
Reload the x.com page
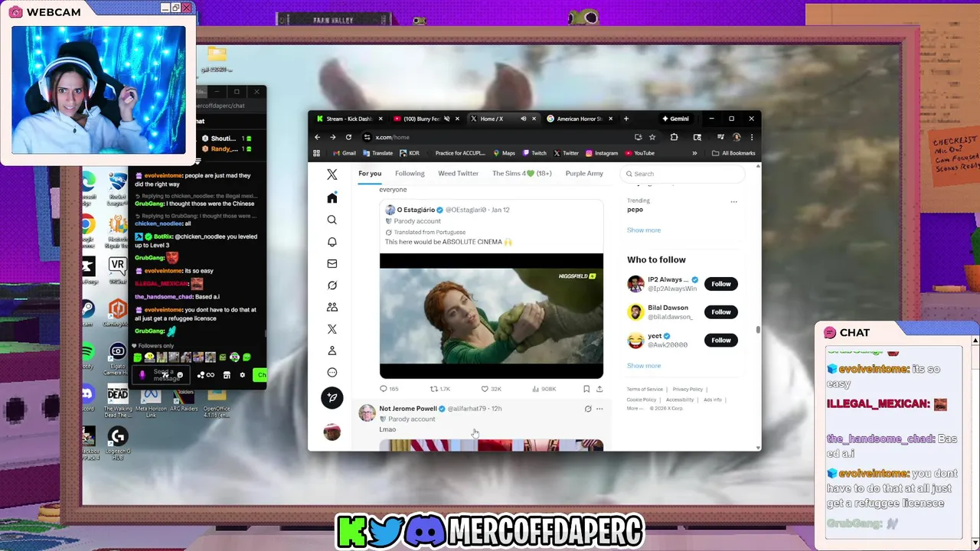[348, 137]
